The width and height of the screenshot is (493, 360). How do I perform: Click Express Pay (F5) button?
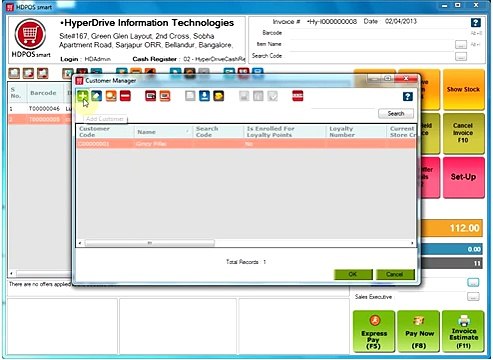374,331
